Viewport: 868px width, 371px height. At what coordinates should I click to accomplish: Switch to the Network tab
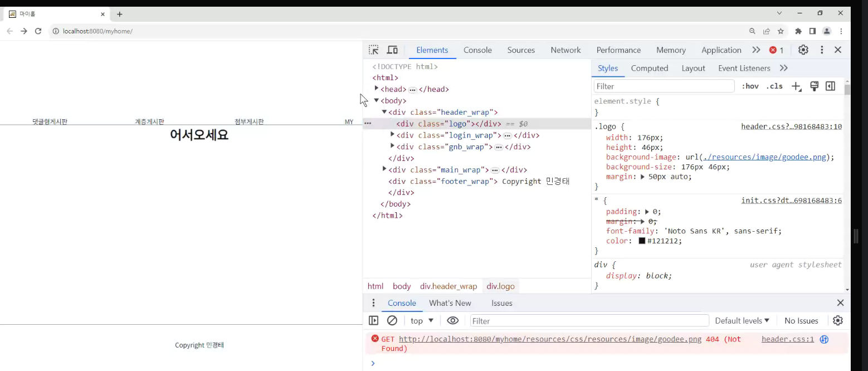tap(565, 50)
